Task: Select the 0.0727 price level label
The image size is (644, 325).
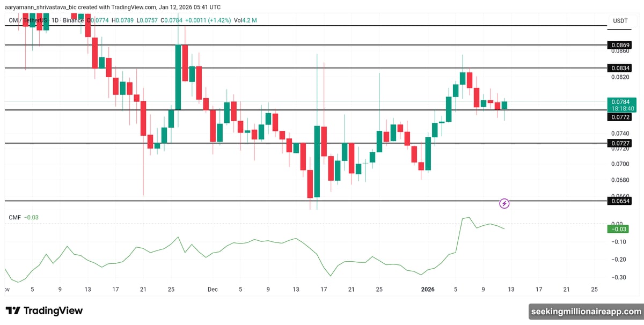Action: 619,143
